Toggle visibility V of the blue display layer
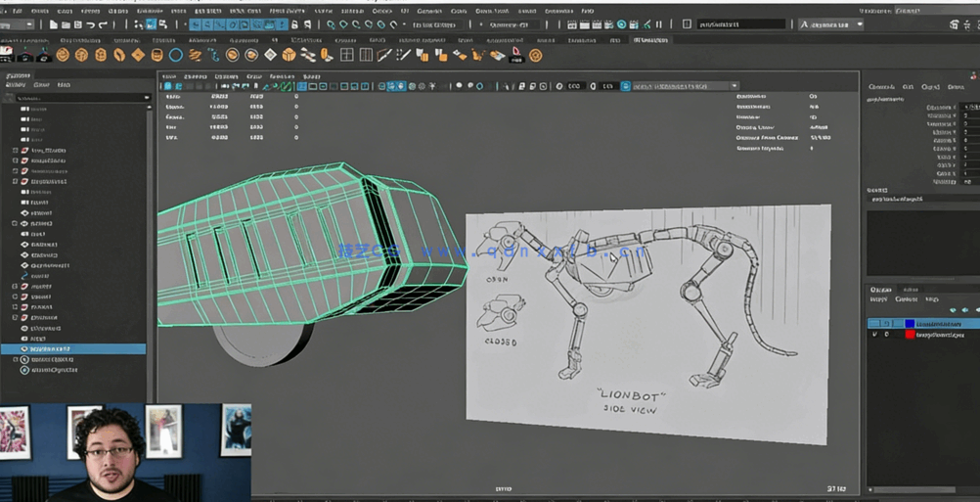Screen dimensions: 980x502 (x=875, y=323)
